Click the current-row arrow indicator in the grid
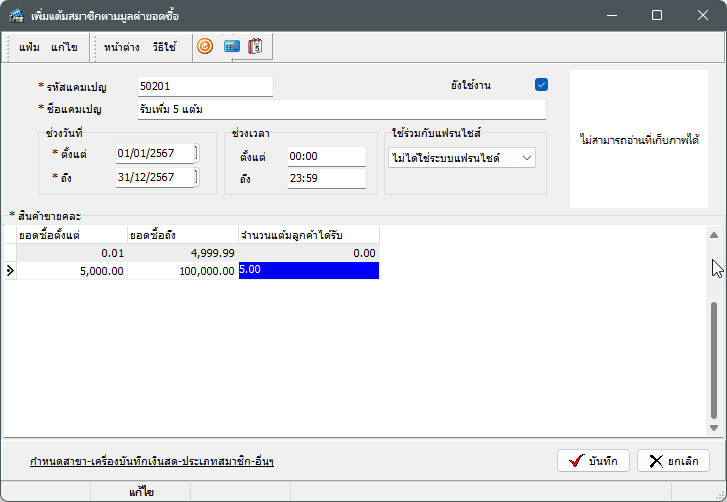Viewport: 727px width, 502px height. point(11,270)
